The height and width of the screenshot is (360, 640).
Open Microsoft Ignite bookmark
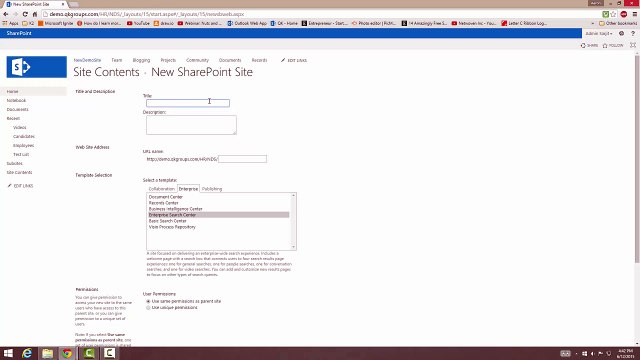click(56, 23)
